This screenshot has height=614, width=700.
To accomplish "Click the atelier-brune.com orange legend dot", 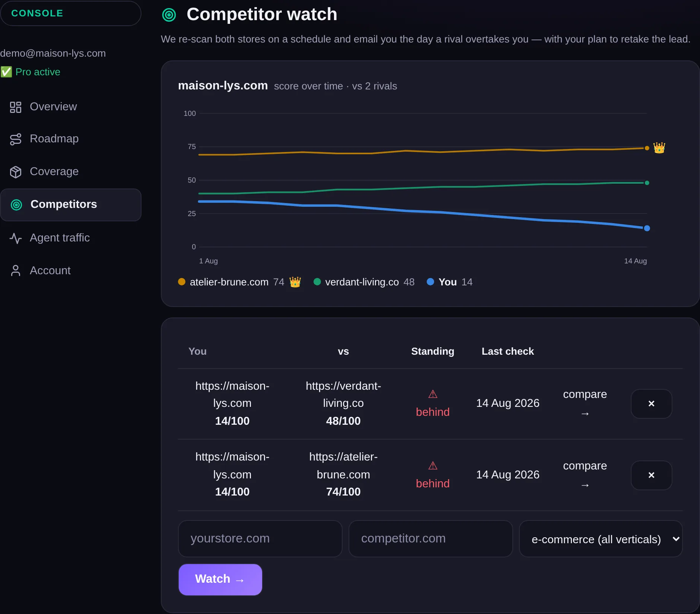I will [x=182, y=282].
